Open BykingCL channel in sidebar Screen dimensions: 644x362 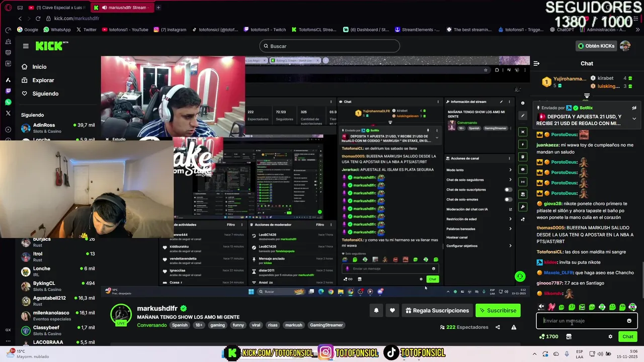58,286
